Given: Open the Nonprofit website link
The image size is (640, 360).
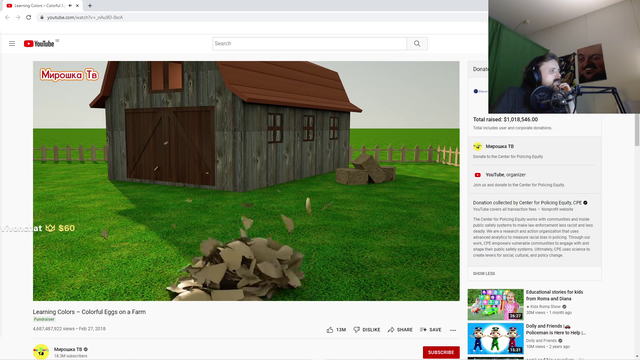Looking at the screenshot, I should 557,209.
